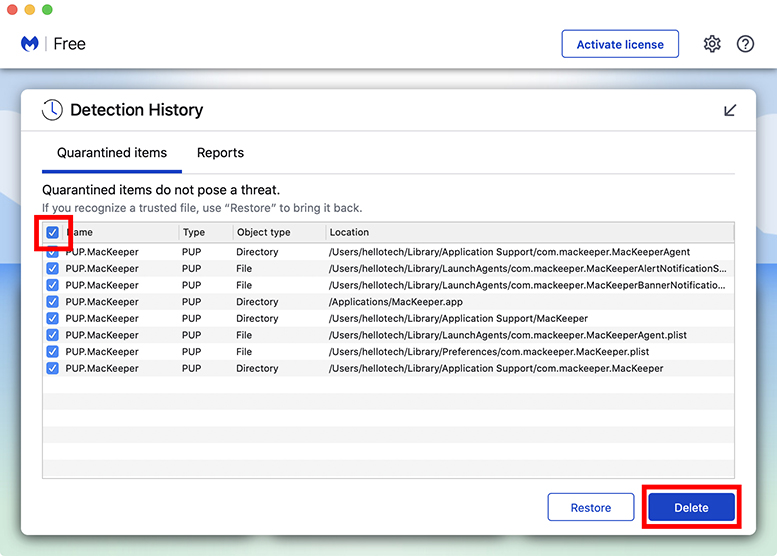Screen dimensions: 777x556
Task: Uncheck the com.mackeeper.MacKeeperAgent directory row checkbox
Action: (x=53, y=252)
